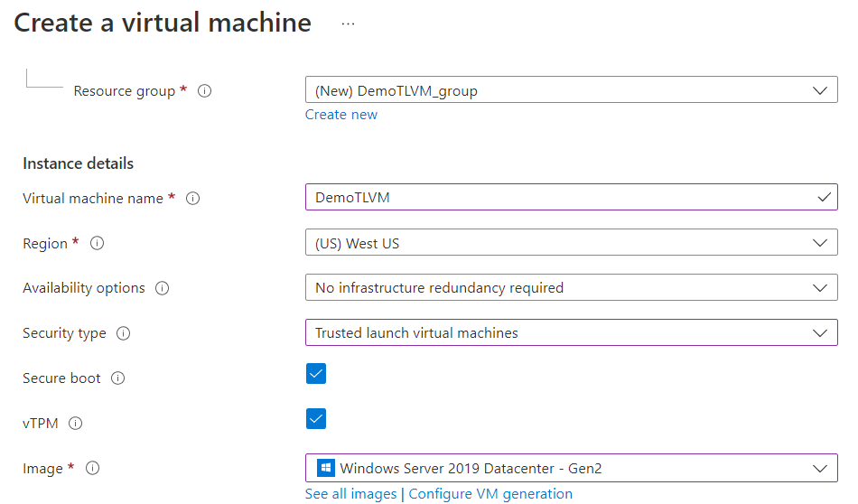
Task: Open the ellipsis menu beside the page title
Action: pos(348,24)
